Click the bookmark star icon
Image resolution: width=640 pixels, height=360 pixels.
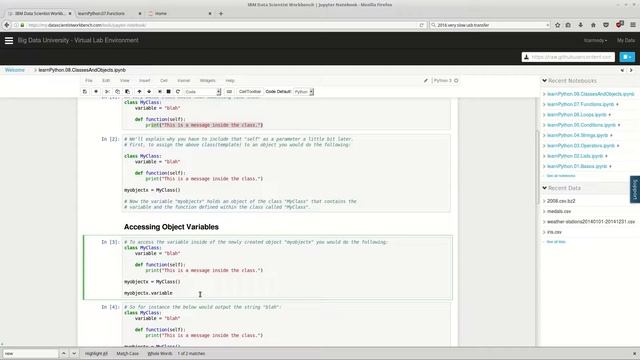[558, 25]
